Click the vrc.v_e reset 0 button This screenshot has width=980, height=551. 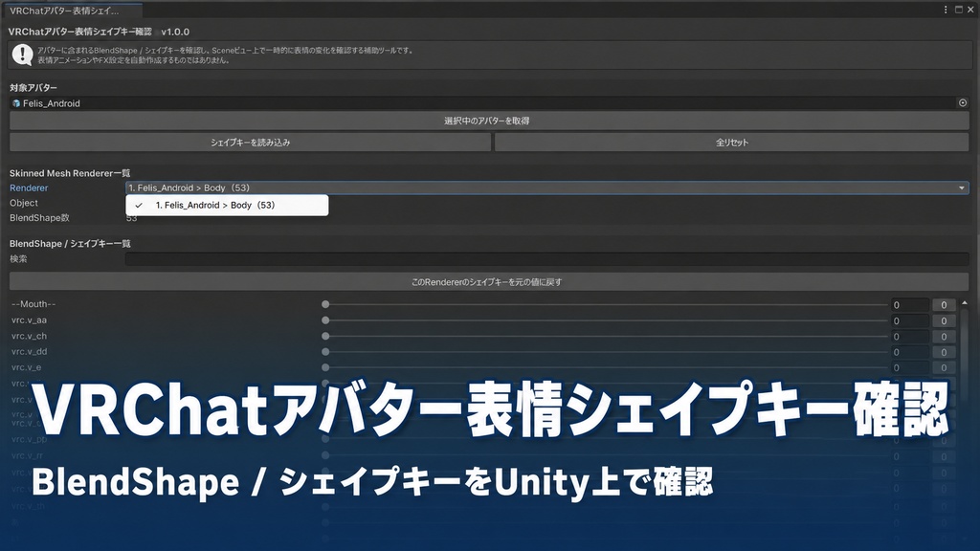pos(944,368)
